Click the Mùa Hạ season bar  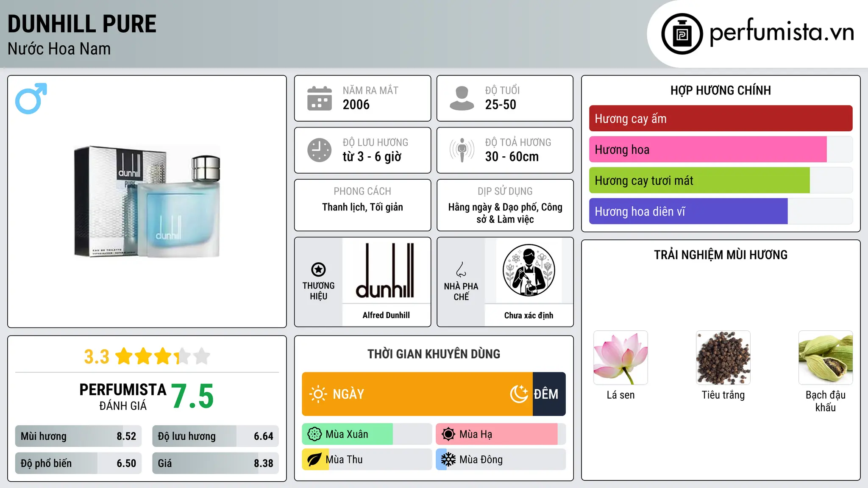click(x=501, y=434)
